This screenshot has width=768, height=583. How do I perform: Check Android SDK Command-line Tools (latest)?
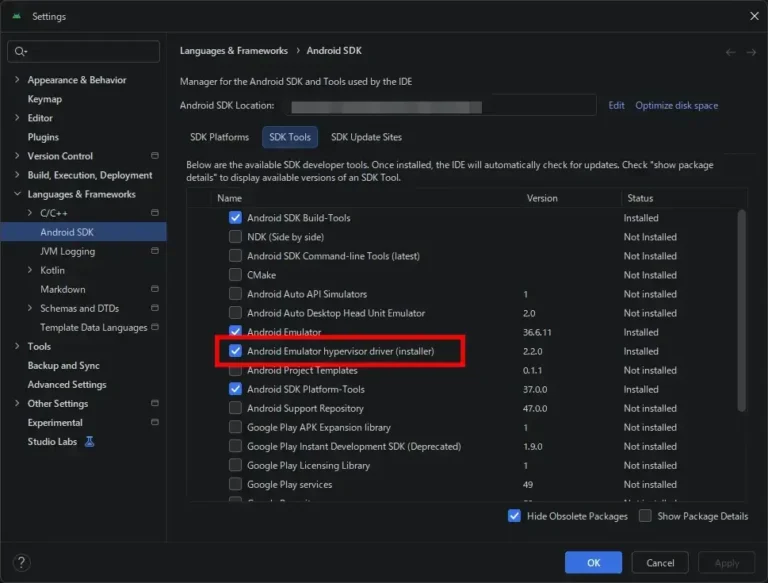tap(235, 256)
